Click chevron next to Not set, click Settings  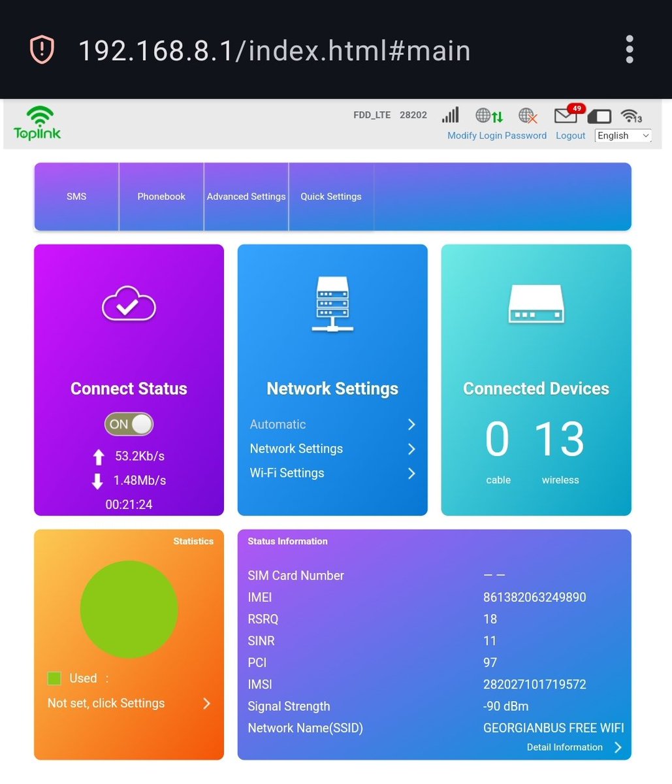[x=207, y=703]
